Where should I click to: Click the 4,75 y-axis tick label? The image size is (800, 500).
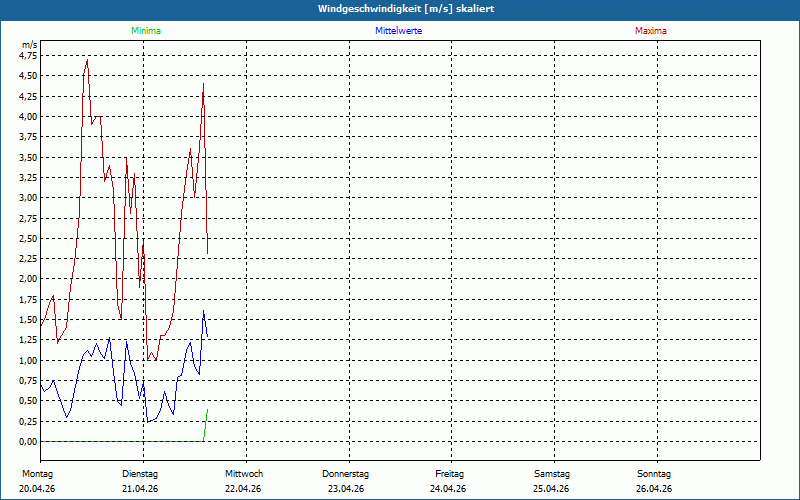tap(28, 56)
